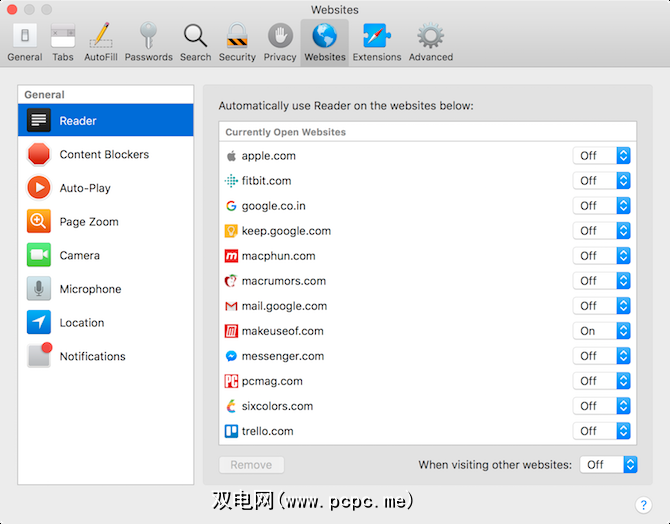Open Reader dropdown for pcmag.com
This screenshot has height=524, width=670.
602,381
